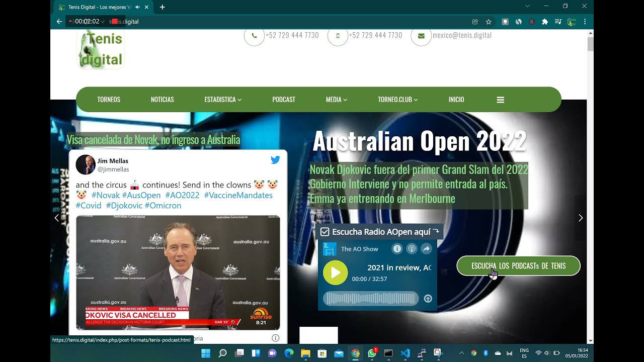Open the Chrome tab search chevron
The image size is (644, 362).
tap(527, 6)
